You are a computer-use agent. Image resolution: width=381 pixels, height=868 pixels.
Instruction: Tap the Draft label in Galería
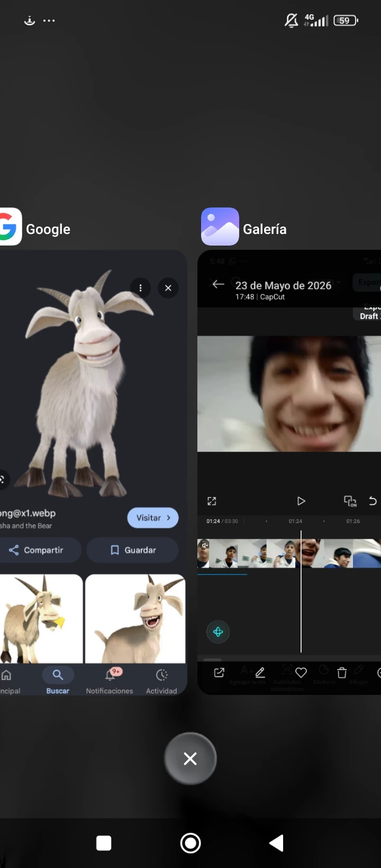[369, 316]
